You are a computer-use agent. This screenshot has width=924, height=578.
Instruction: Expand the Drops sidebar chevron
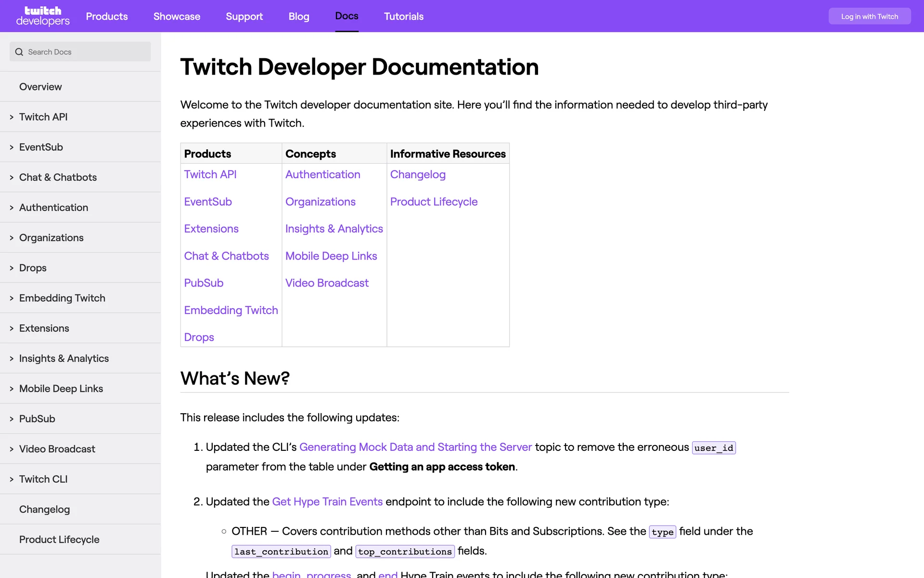[12, 268]
